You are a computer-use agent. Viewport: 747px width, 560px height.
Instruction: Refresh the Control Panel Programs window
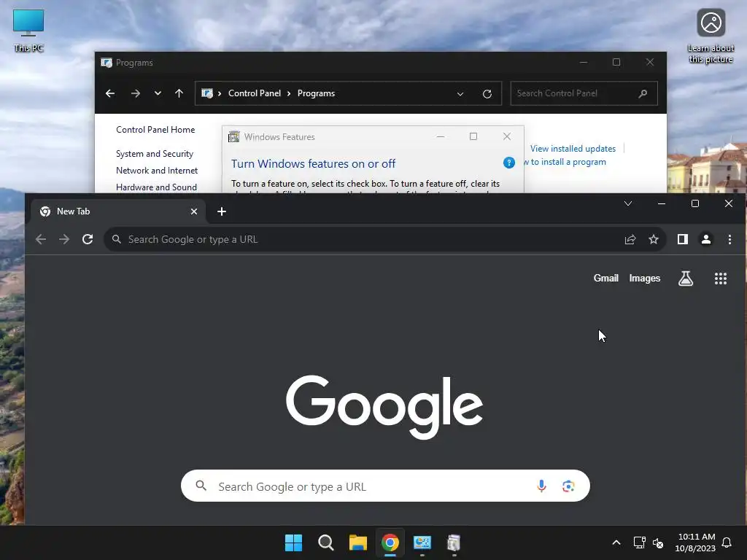tap(487, 94)
